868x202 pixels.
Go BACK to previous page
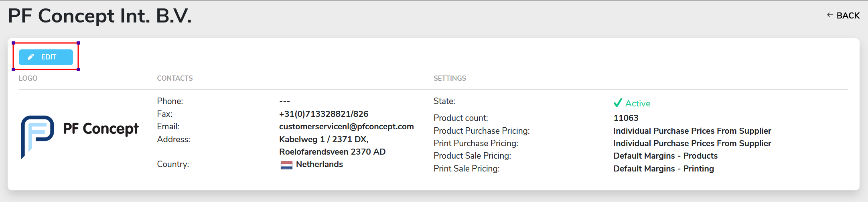843,16
